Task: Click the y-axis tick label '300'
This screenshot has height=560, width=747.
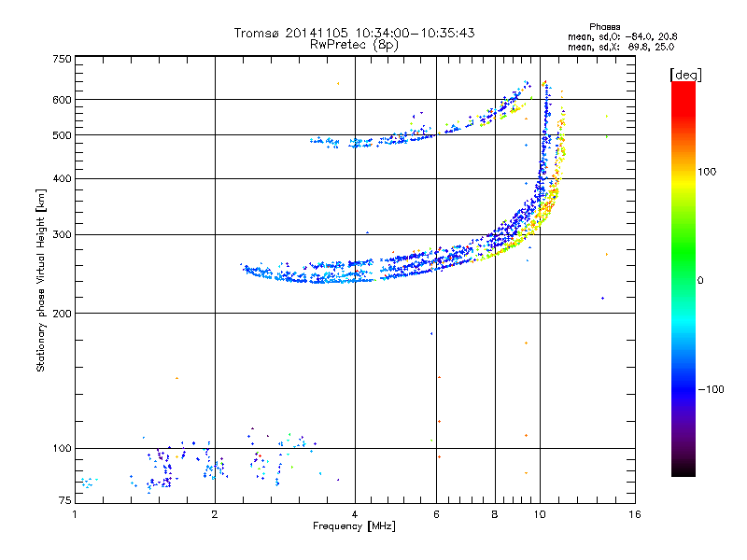Action: 62,234
